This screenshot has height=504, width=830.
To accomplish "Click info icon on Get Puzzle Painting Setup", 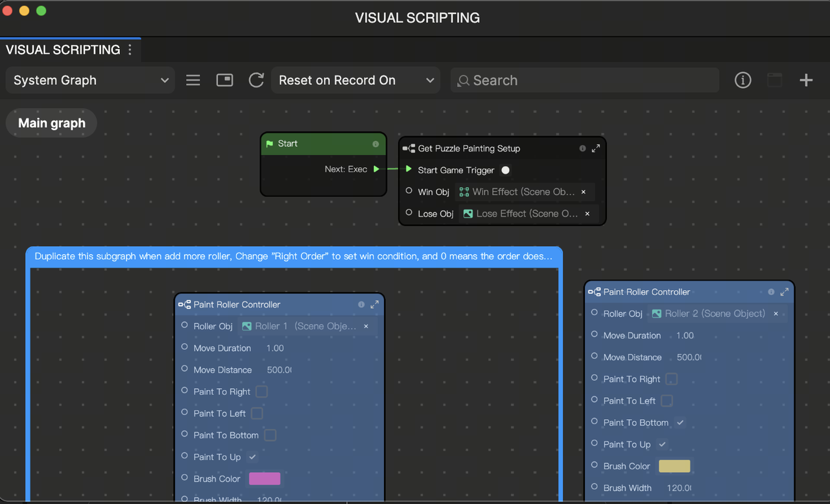I will (582, 148).
